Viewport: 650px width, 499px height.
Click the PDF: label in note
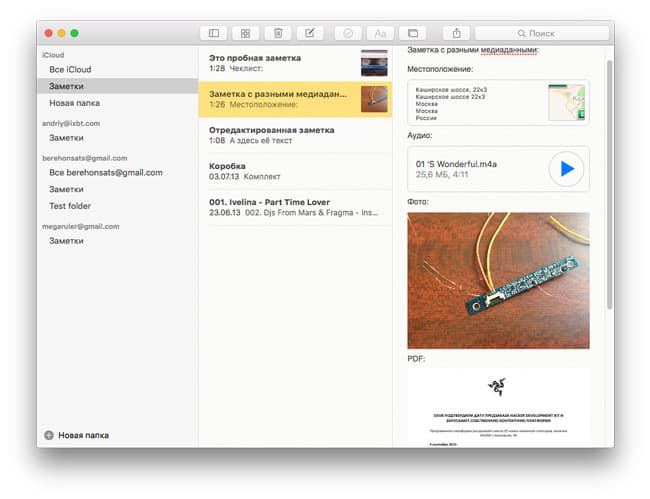click(416, 359)
